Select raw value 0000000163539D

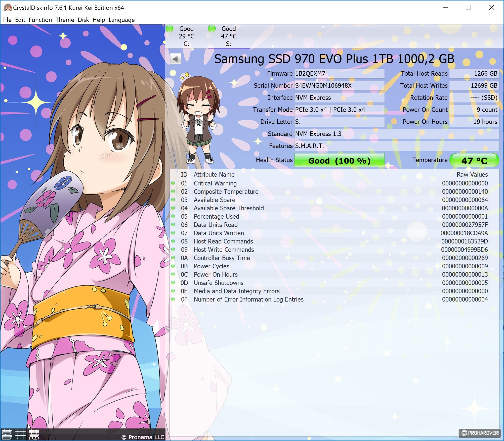point(465,241)
